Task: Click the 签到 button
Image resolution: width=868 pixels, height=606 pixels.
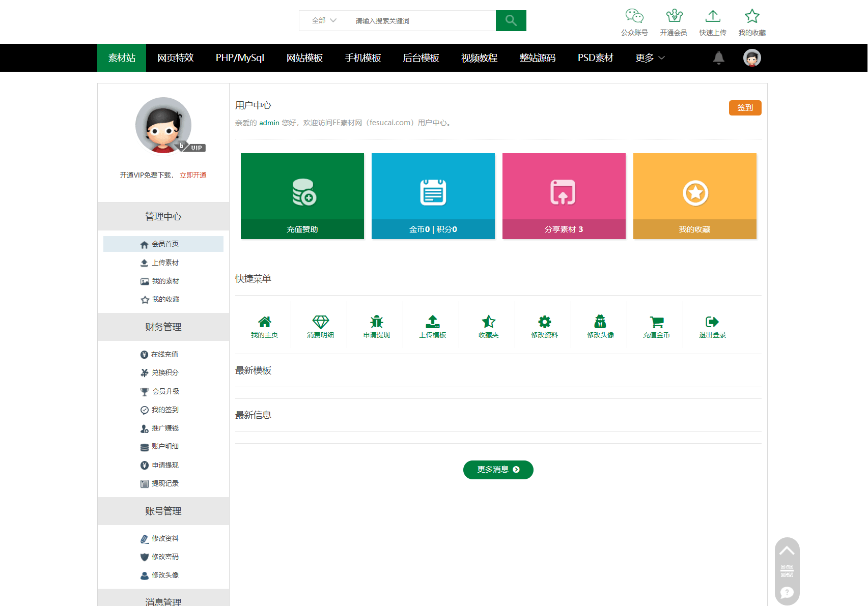Action: coord(745,107)
